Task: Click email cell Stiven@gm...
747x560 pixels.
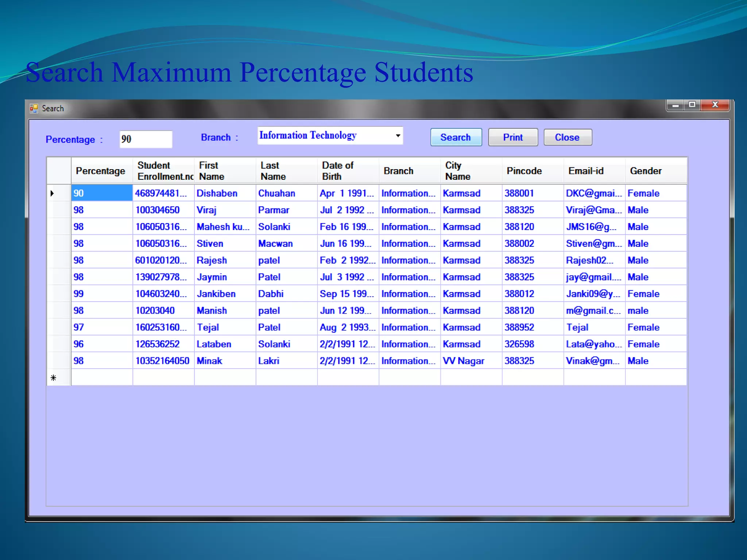Action: click(595, 244)
